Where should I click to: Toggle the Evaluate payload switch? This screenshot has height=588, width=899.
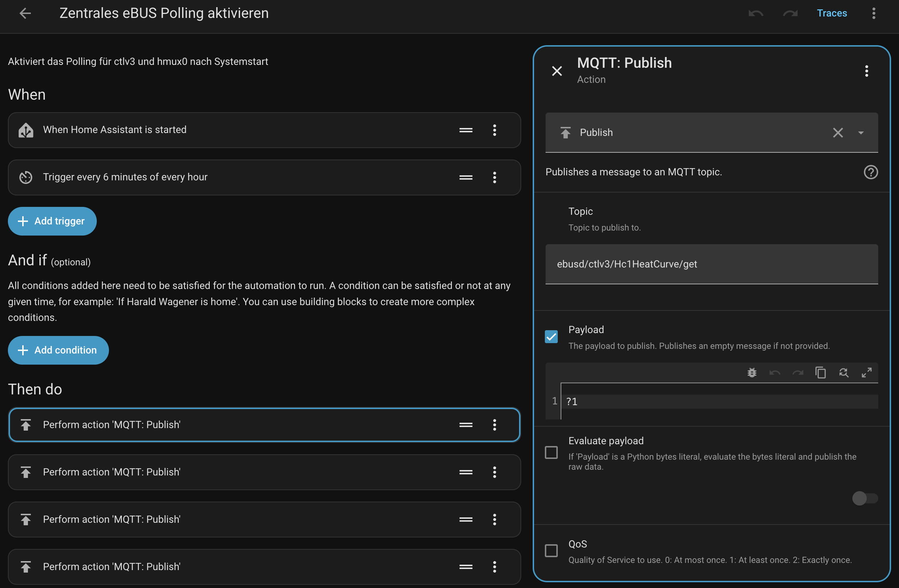tap(865, 498)
